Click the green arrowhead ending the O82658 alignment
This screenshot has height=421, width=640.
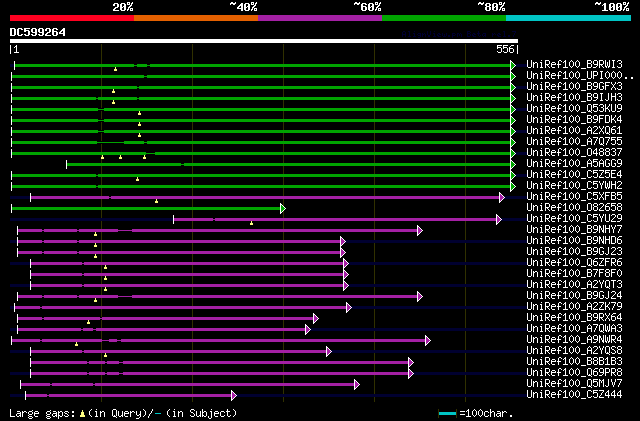(283, 209)
